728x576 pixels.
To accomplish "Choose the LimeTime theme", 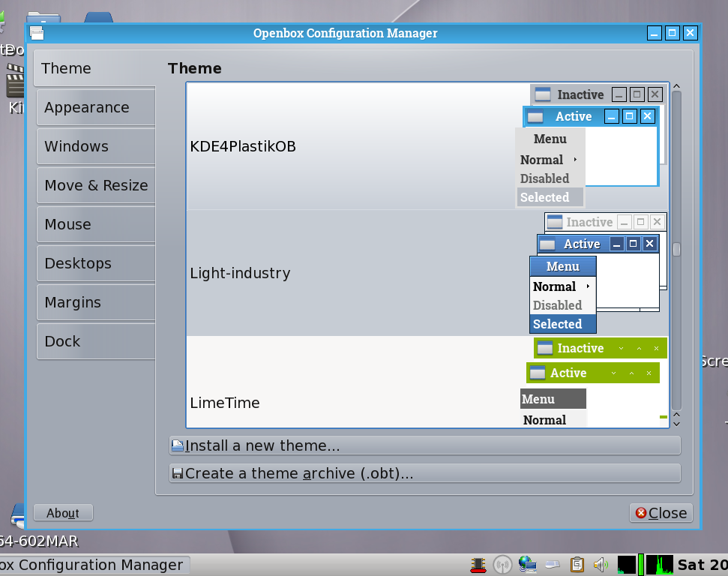I will [x=427, y=382].
